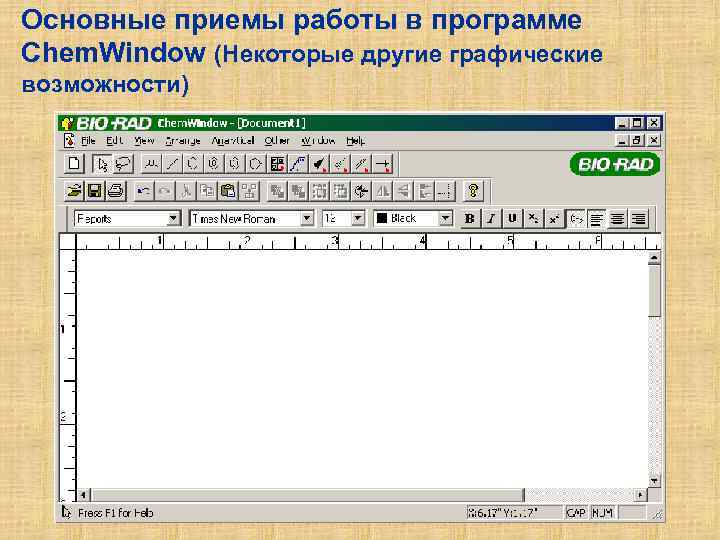Select the Lasso selection tool
The image size is (720, 540).
pyautogui.click(x=123, y=164)
